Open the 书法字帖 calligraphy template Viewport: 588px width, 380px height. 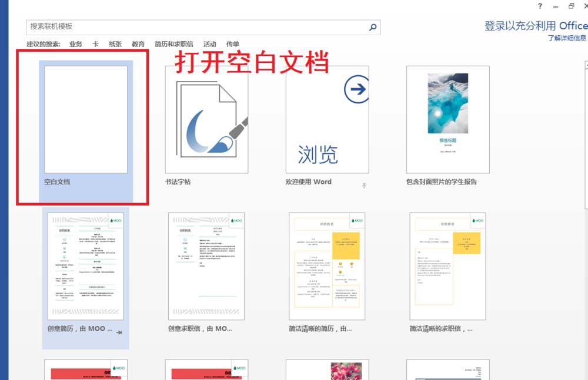(x=206, y=117)
